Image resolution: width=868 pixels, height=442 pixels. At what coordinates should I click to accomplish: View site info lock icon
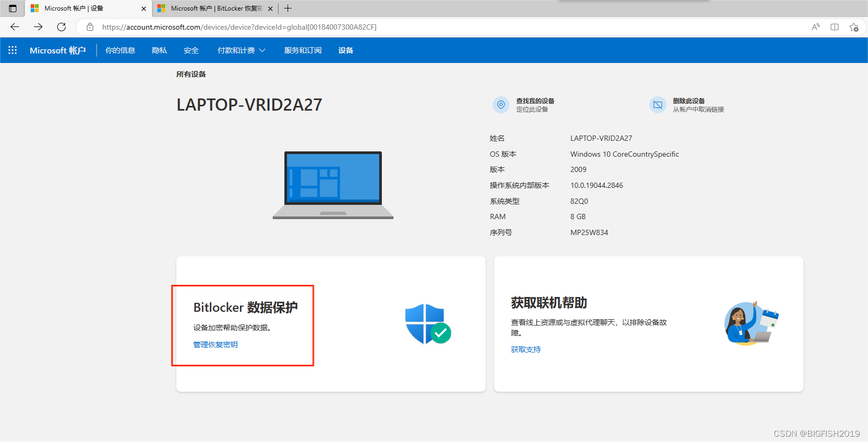point(90,27)
